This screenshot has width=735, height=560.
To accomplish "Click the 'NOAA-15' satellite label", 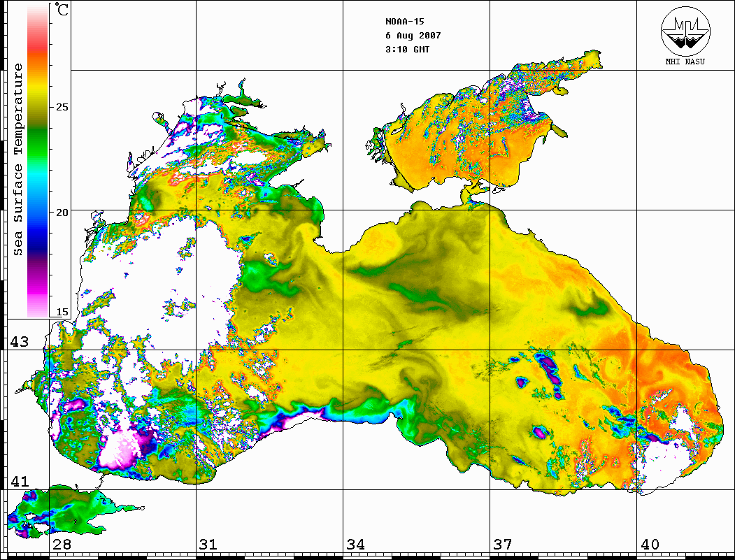I will [x=405, y=22].
